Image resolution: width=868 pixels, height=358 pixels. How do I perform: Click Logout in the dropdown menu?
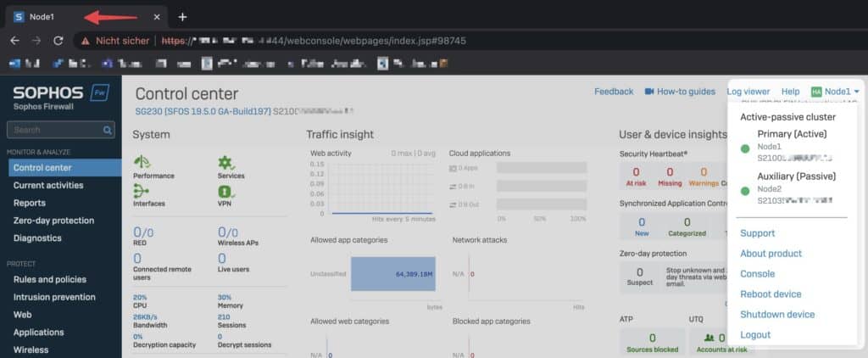click(x=755, y=335)
